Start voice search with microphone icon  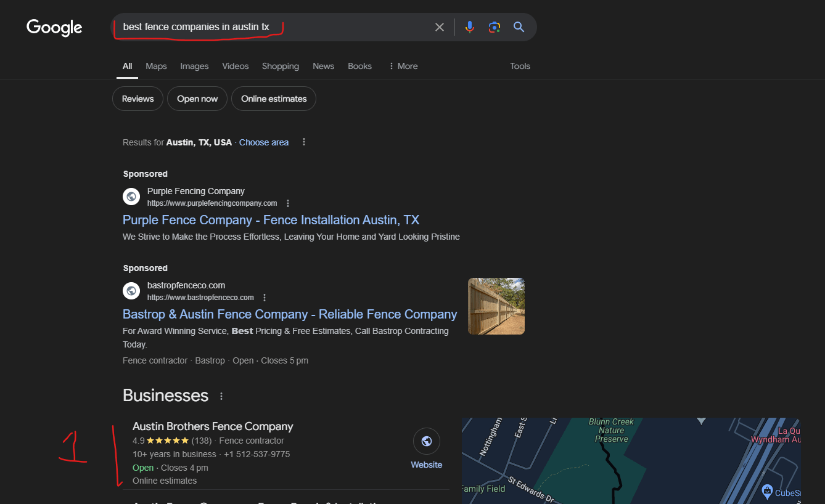point(470,27)
